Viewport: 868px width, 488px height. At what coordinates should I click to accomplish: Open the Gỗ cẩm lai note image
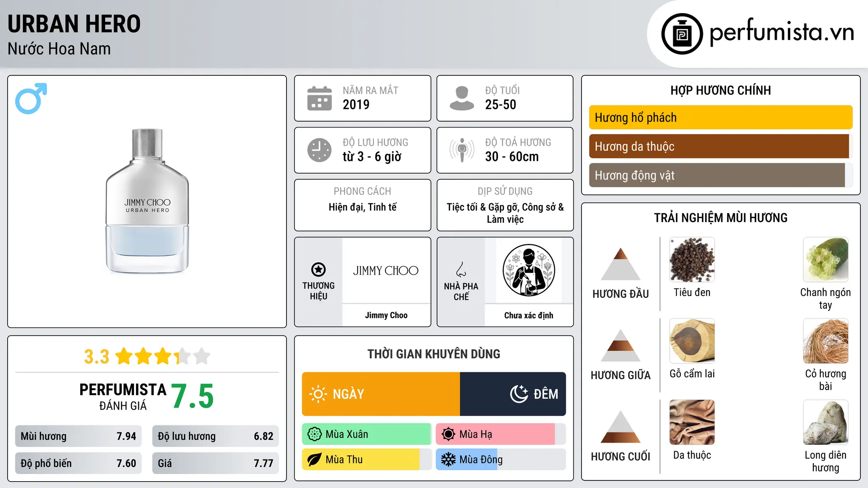click(x=692, y=341)
